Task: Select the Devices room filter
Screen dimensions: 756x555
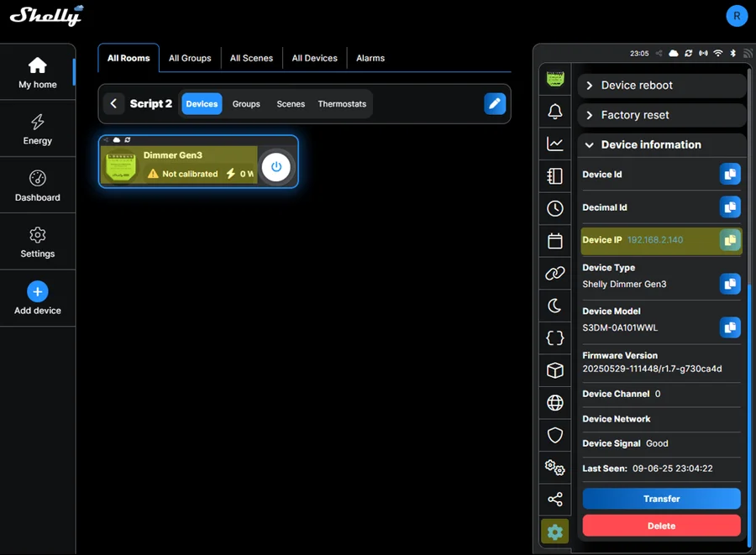Action: point(202,103)
